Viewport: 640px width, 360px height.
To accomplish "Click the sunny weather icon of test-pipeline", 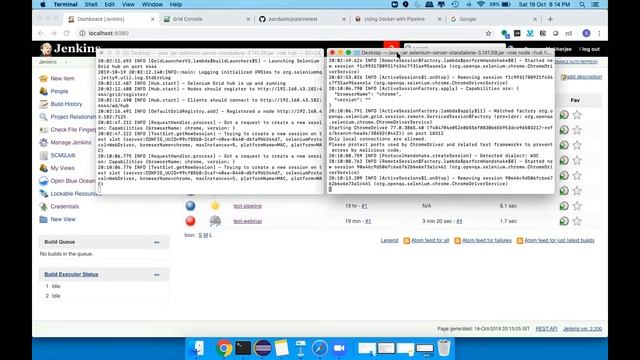I will [x=215, y=206].
